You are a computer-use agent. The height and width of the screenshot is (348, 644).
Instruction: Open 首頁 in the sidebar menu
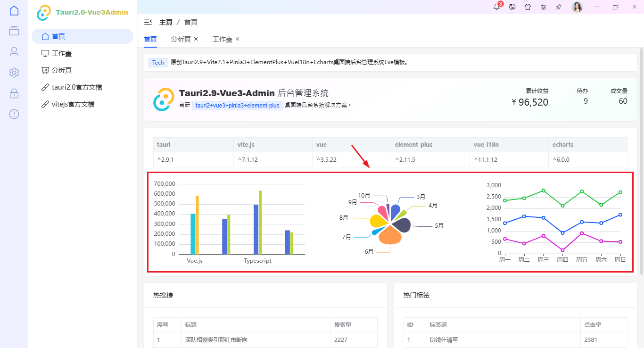click(83, 36)
